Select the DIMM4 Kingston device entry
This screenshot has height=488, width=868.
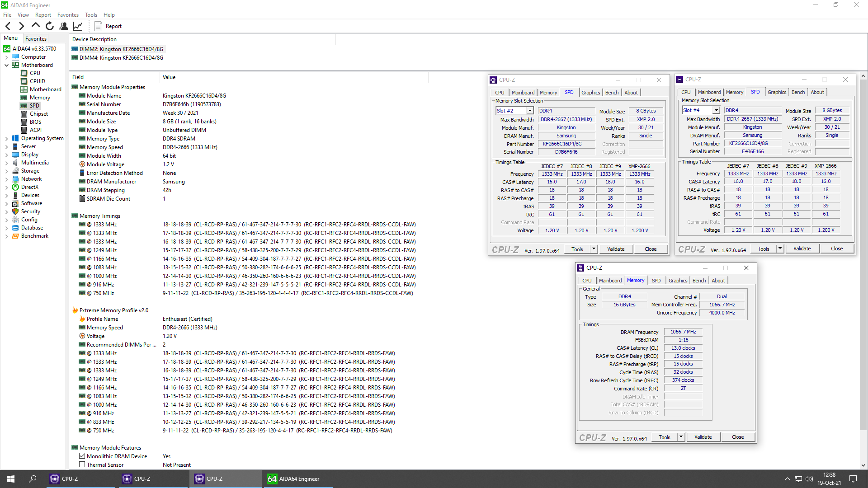[121, 58]
